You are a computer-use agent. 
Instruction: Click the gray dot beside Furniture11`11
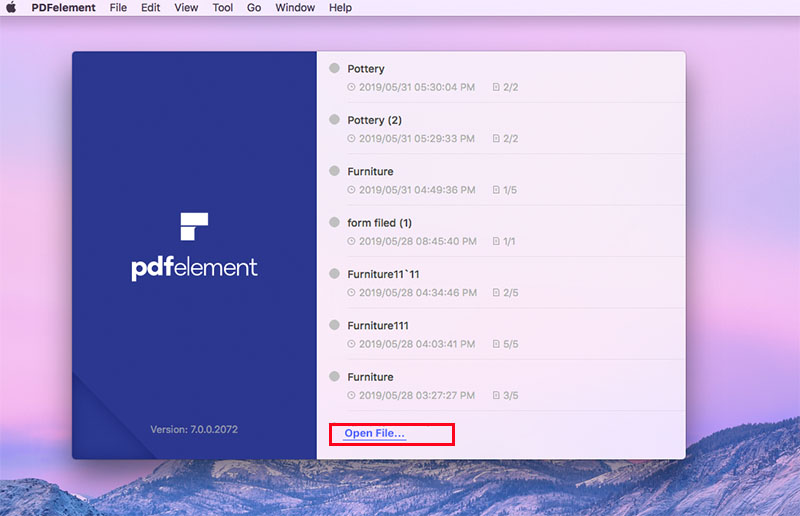tap(334, 274)
